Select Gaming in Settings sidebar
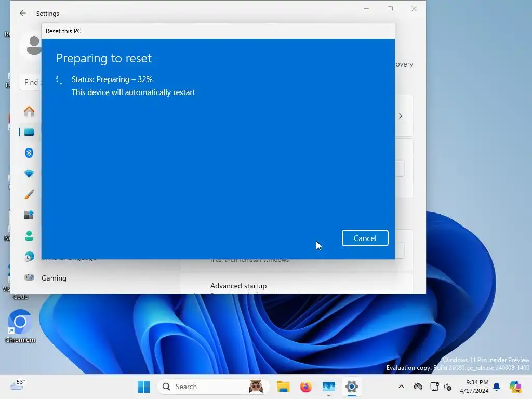 coord(54,278)
